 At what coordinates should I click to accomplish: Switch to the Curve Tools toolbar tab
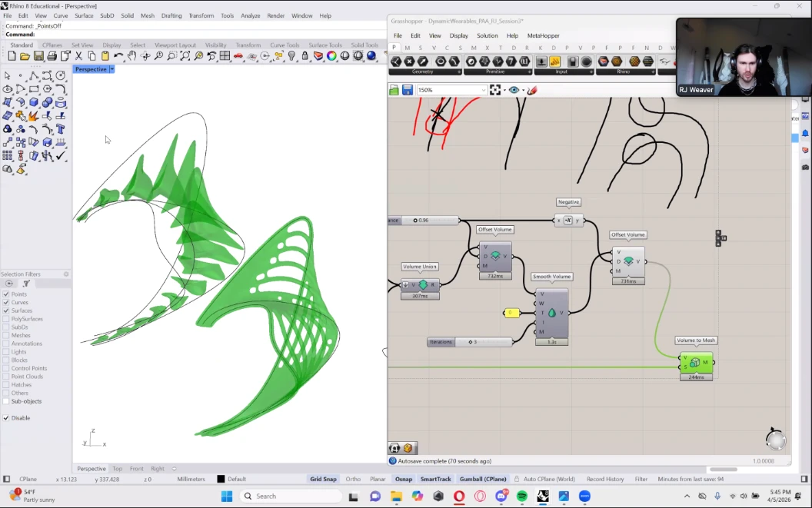pyautogui.click(x=285, y=45)
